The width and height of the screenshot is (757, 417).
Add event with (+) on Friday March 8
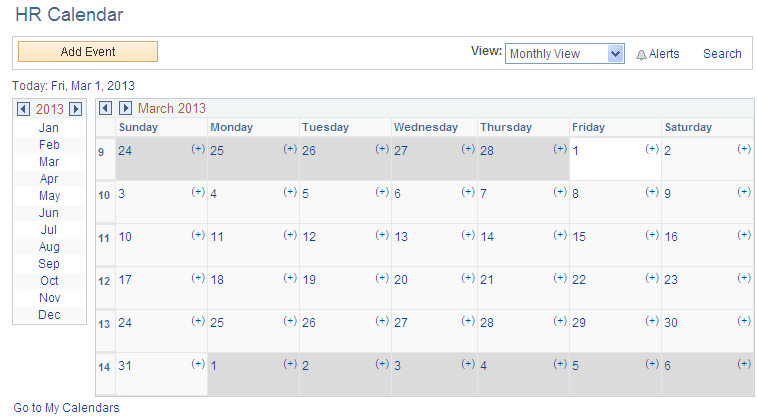652,192
